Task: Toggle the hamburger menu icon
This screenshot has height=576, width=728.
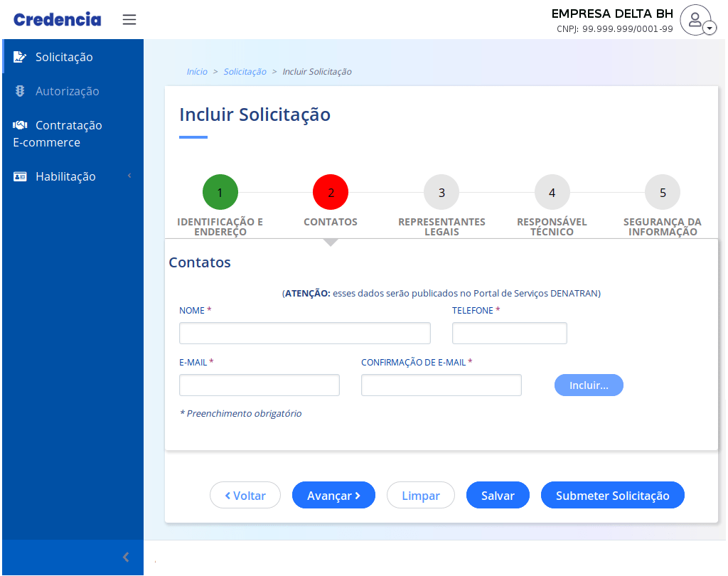Action: [129, 20]
